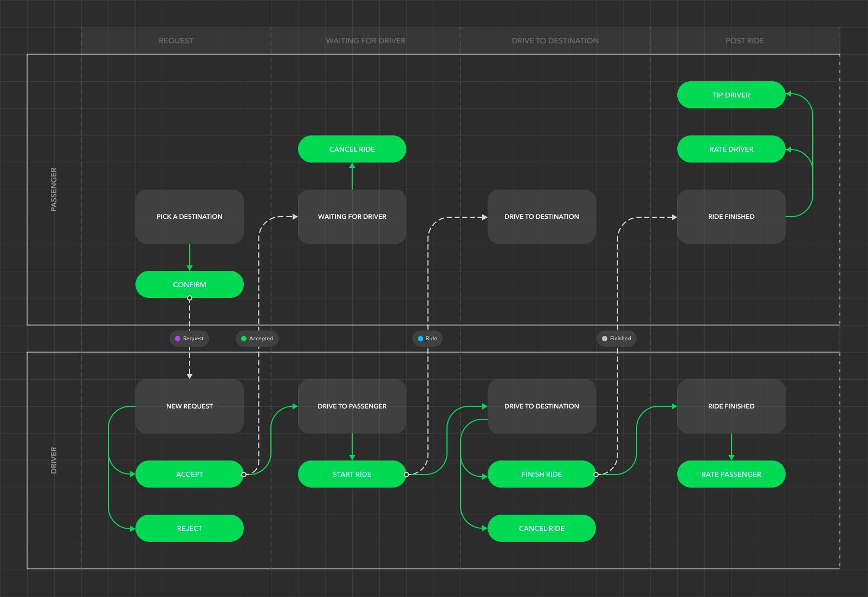
Task: Click the driver CANCEL RIDE button
Action: click(x=541, y=528)
